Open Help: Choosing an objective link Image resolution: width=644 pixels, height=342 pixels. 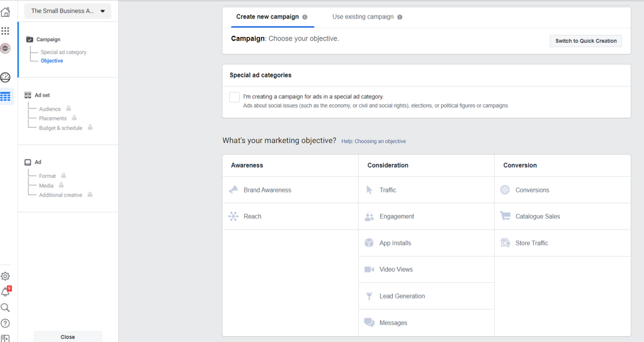[x=374, y=141]
